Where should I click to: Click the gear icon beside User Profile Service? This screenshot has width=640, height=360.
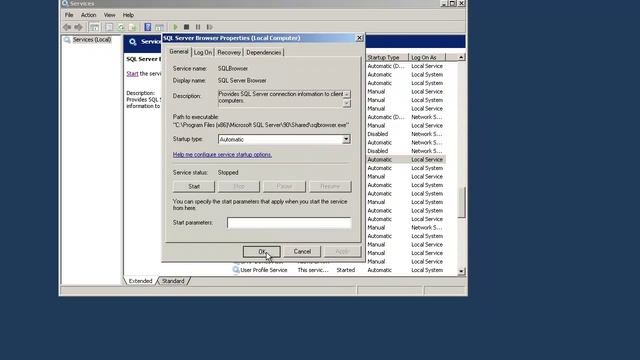[236, 270]
